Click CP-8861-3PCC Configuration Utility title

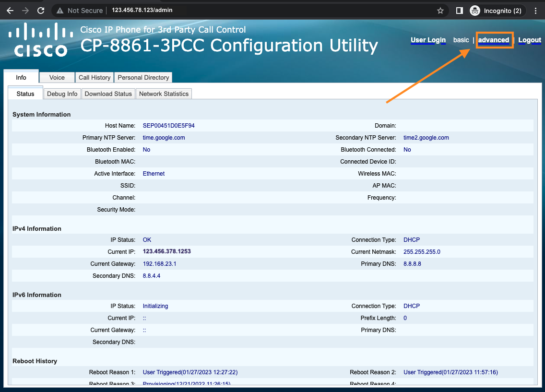pyautogui.click(x=229, y=46)
